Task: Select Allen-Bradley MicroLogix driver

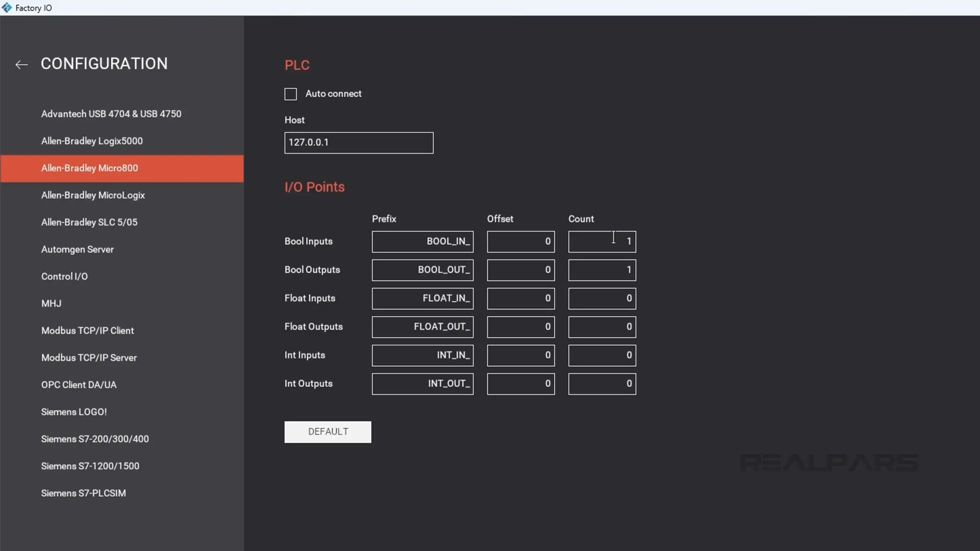Action: pyautogui.click(x=121, y=195)
